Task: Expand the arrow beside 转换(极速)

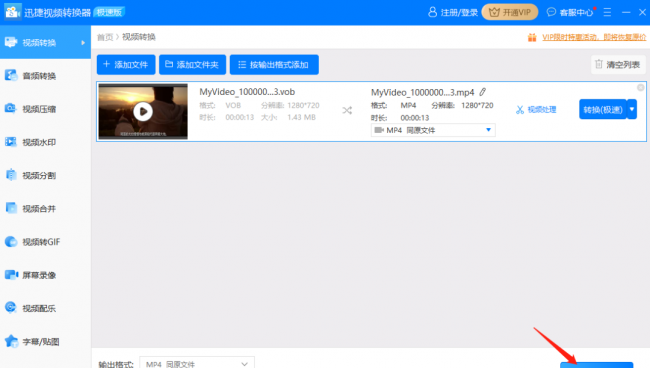Action: coord(632,109)
